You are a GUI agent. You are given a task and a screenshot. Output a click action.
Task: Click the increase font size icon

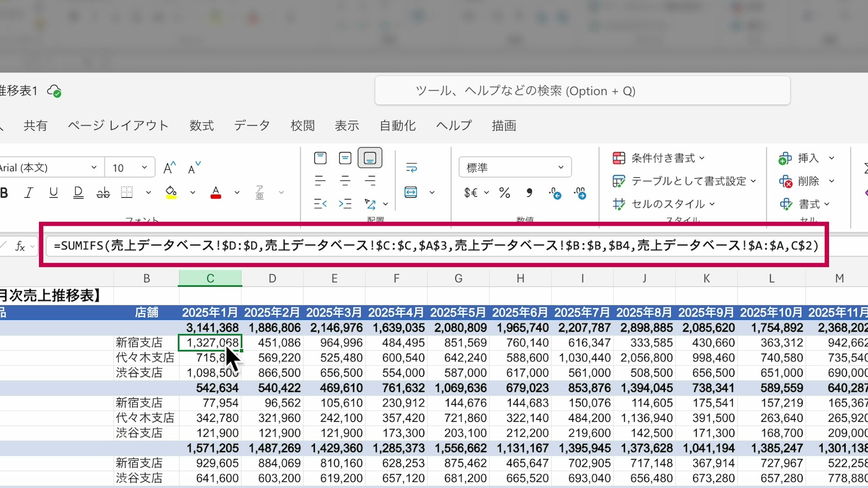coord(170,167)
